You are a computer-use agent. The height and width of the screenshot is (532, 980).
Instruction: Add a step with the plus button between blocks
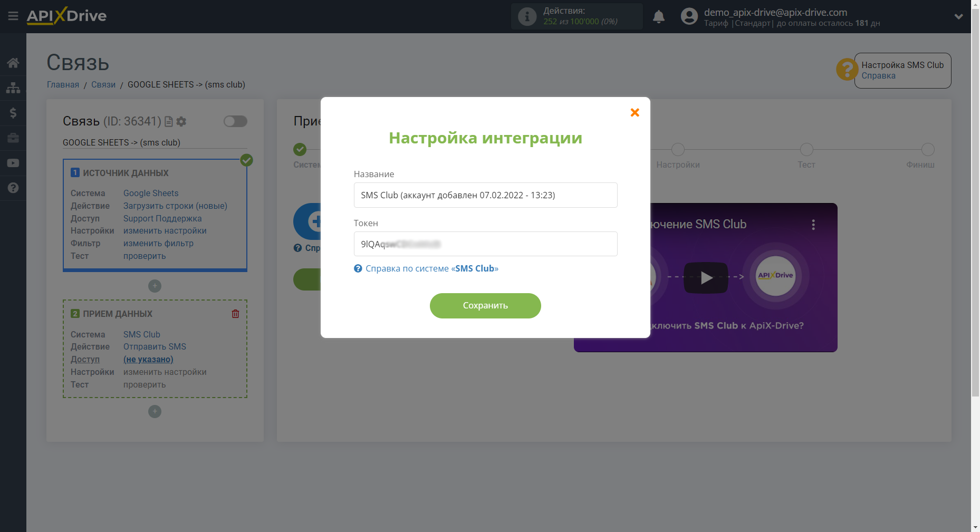click(155, 286)
